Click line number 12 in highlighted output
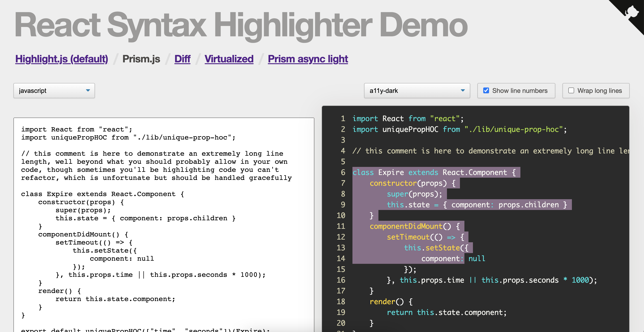This screenshot has height=332, width=644. tap(341, 237)
